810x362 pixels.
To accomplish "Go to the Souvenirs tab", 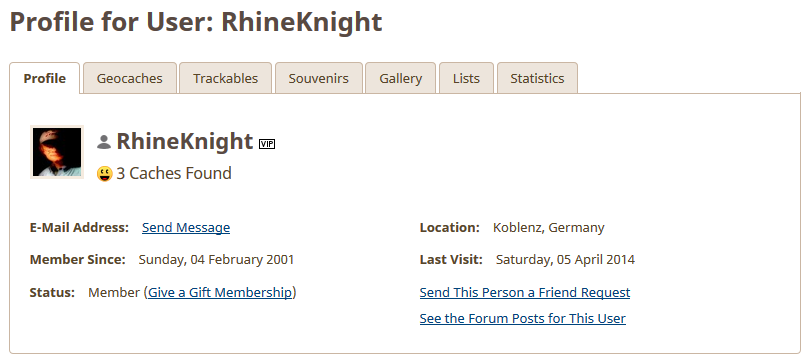I will 319,78.
